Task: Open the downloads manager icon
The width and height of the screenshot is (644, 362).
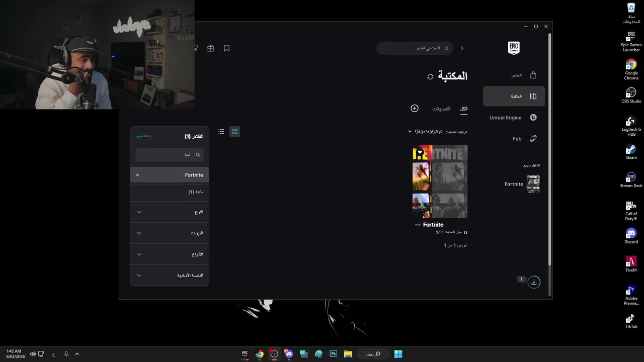Action: [x=534, y=282]
